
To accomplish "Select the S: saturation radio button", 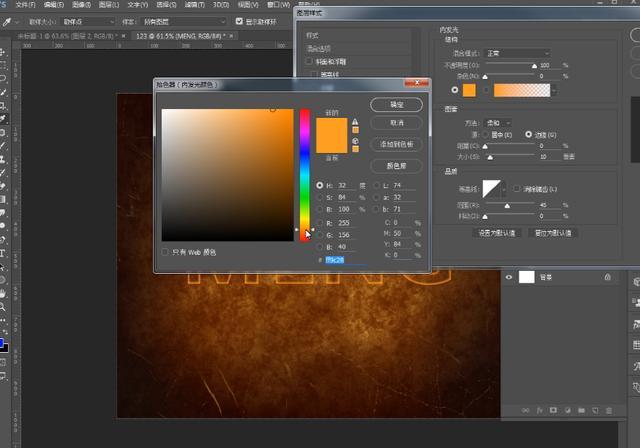I will pyautogui.click(x=320, y=197).
